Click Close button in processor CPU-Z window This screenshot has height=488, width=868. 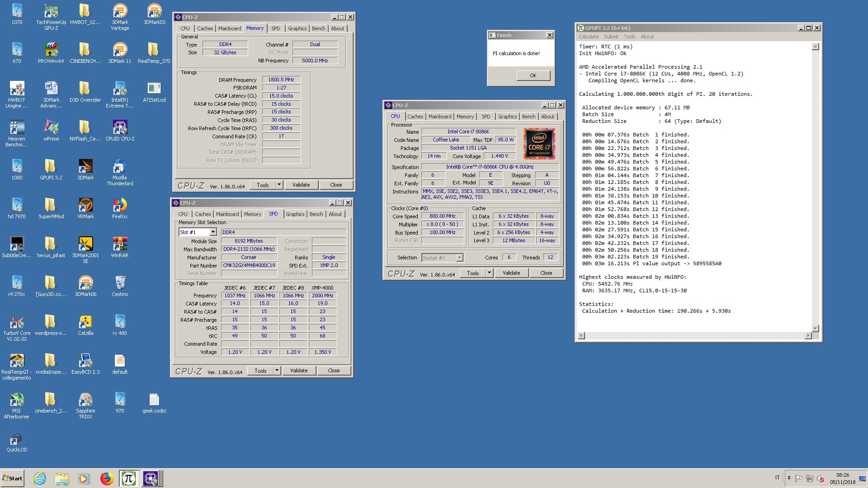[x=546, y=273]
